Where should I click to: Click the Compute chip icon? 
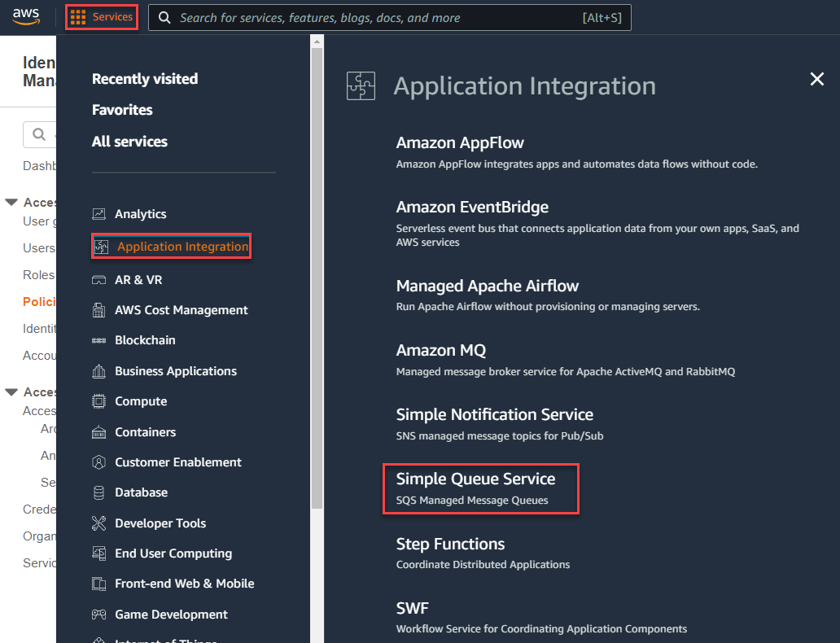pos(99,401)
